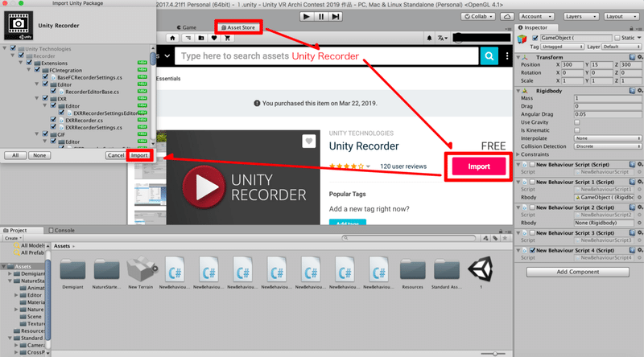The height and width of the screenshot is (357, 644).
Task: Click the None button in import dialog
Action: tap(39, 155)
